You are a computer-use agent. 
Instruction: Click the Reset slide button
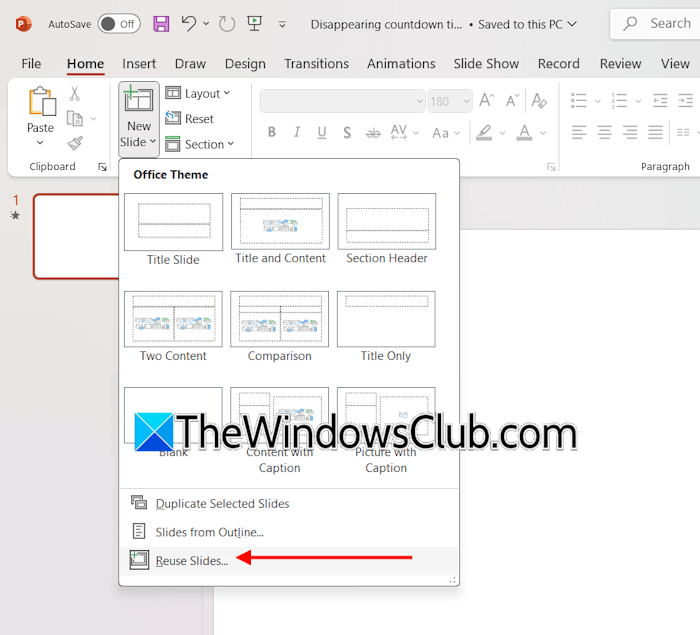tap(190, 119)
